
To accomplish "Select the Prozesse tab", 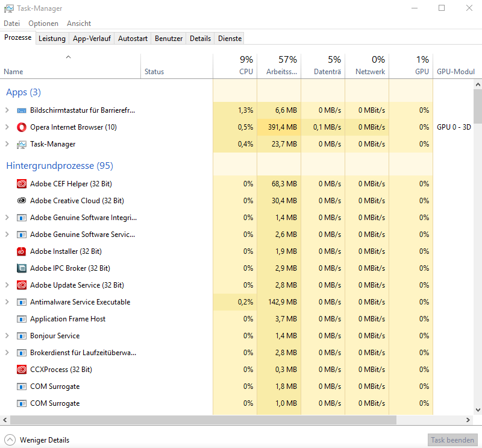I will pos(18,37).
